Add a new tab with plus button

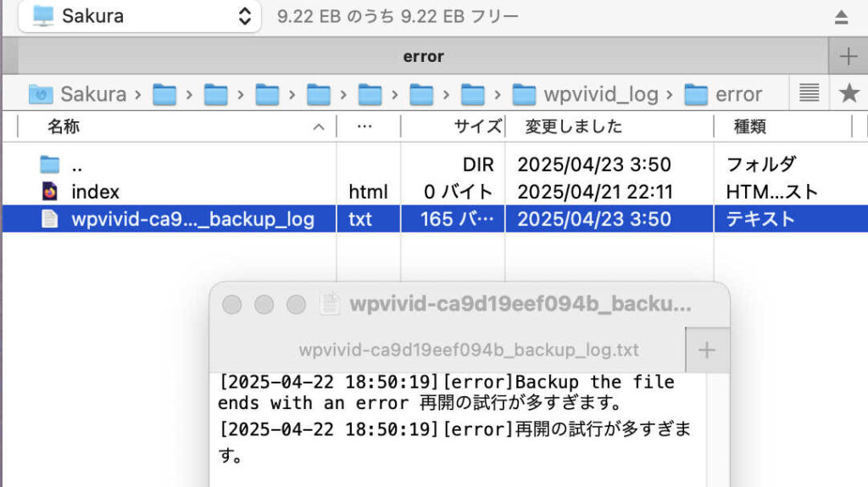(x=848, y=56)
